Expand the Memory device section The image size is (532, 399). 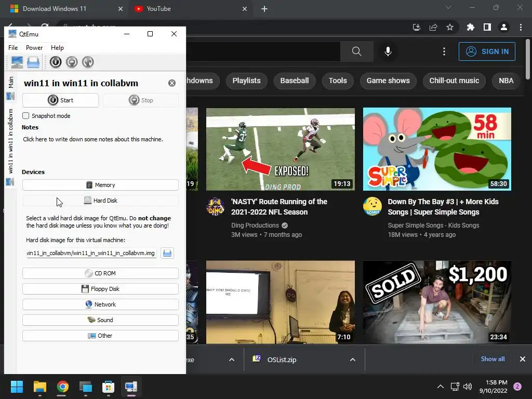pyautogui.click(x=100, y=185)
